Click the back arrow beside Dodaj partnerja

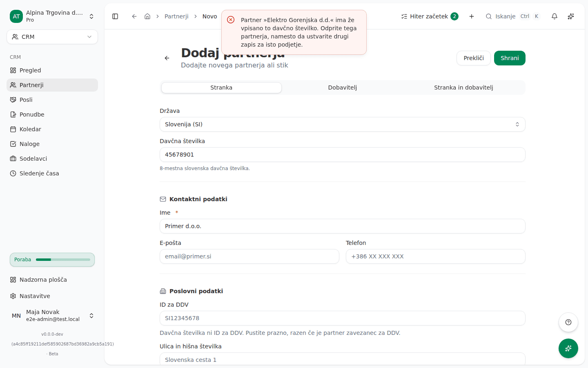coord(167,58)
